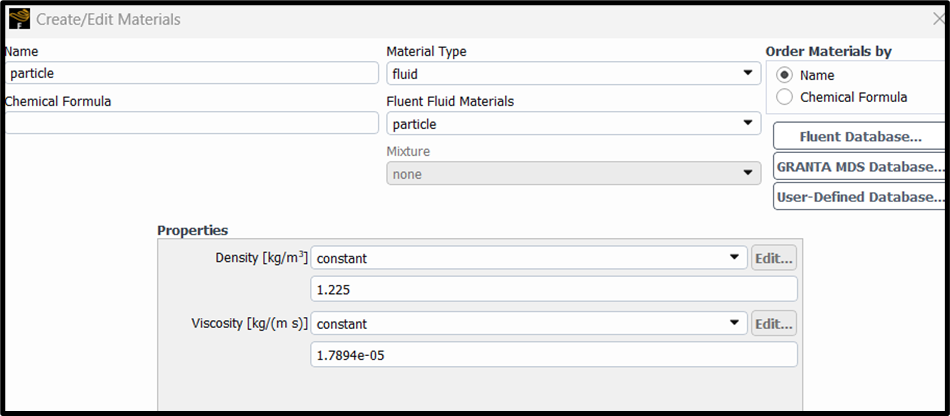950x416 pixels.
Task: Click the Fluent Database button
Action: [x=860, y=136]
